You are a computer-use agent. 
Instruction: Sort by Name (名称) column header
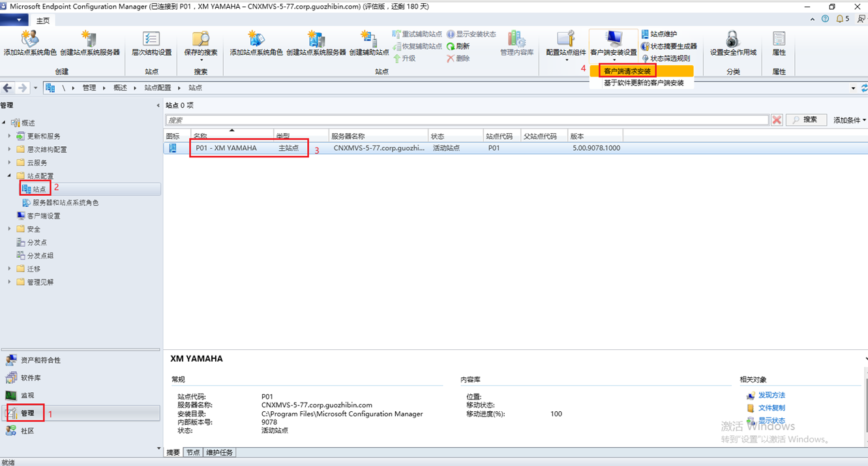pyautogui.click(x=232, y=136)
